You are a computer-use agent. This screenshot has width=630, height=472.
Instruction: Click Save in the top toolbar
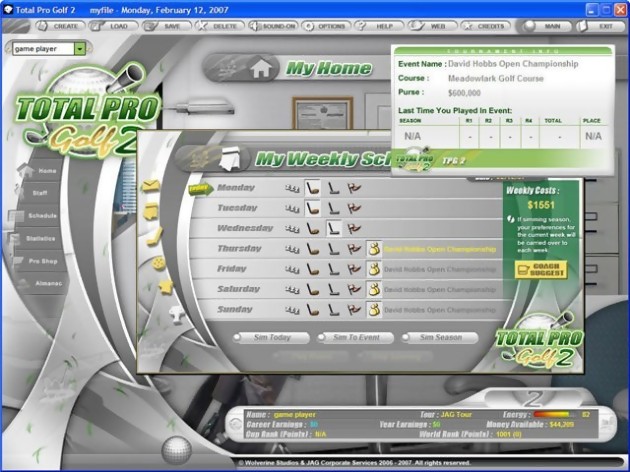coord(173,25)
